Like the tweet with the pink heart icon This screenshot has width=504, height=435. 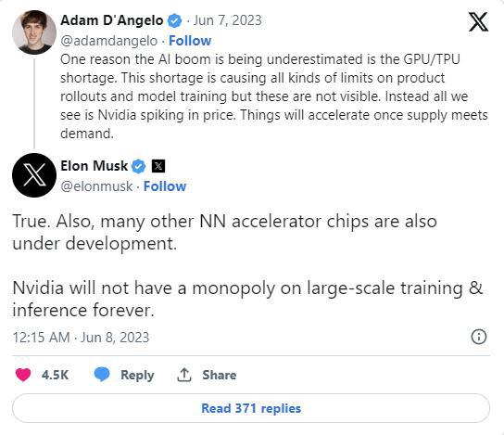[23, 375]
